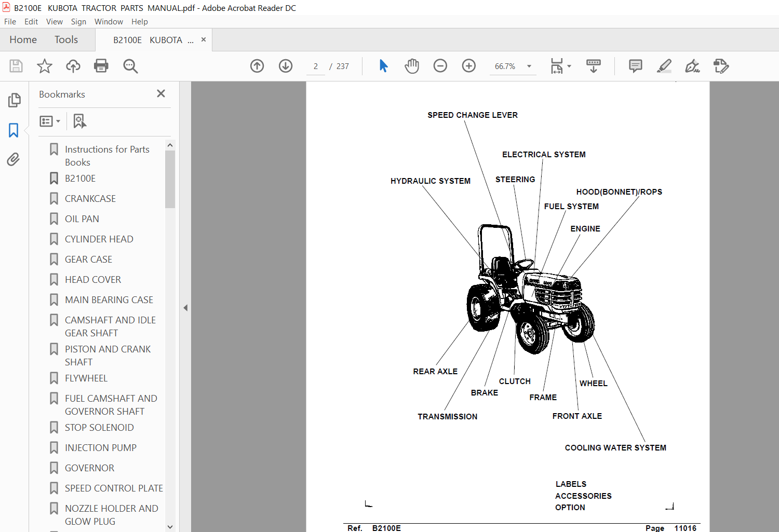
Task: Click the stamp tool icon
Action: [x=721, y=66]
